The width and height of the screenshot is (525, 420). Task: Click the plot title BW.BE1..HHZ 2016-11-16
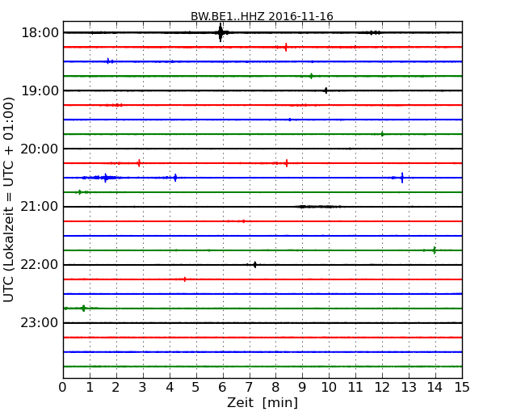click(262, 16)
